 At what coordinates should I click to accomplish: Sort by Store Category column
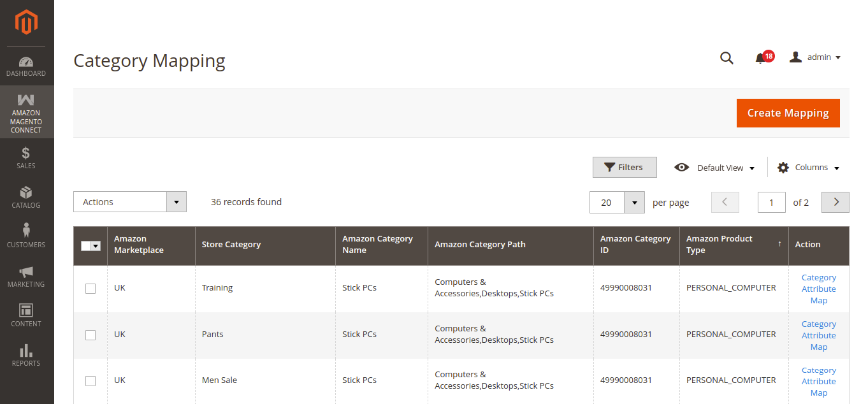tap(265, 245)
